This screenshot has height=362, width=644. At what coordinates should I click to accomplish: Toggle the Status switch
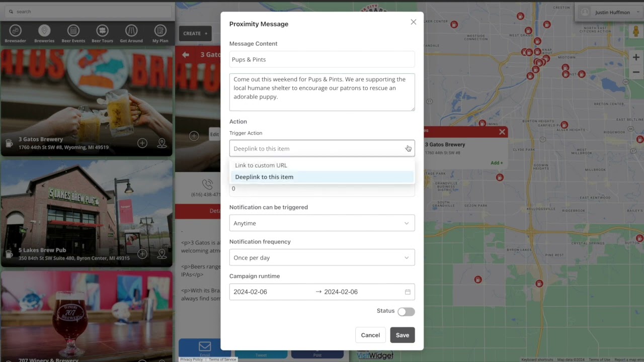pos(406,312)
